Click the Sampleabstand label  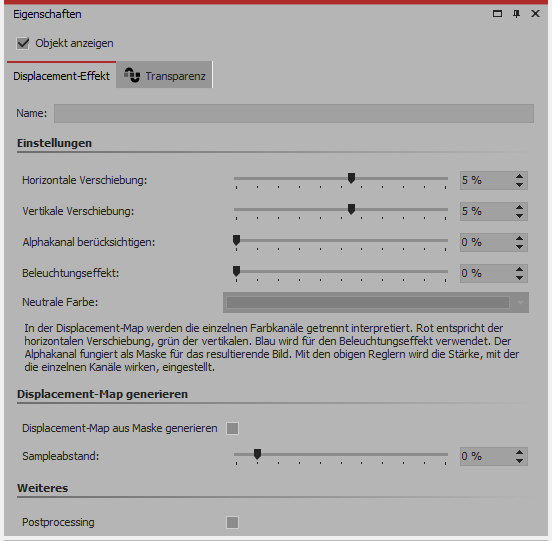pos(61,456)
